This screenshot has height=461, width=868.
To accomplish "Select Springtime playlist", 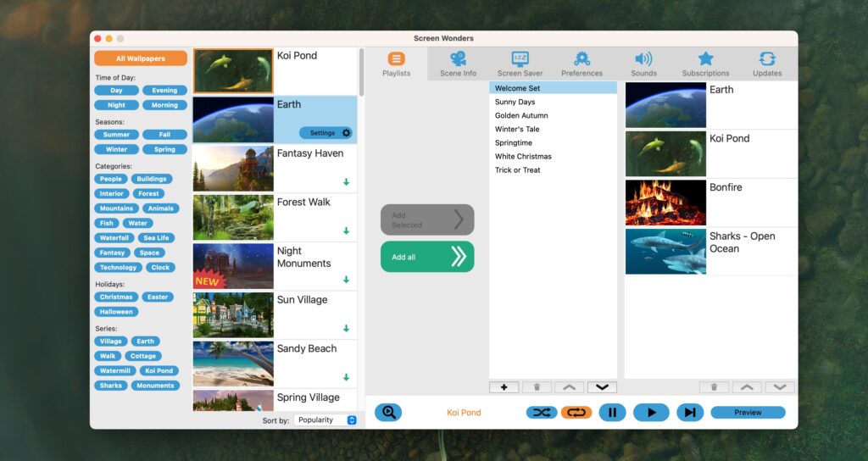I will click(x=553, y=142).
